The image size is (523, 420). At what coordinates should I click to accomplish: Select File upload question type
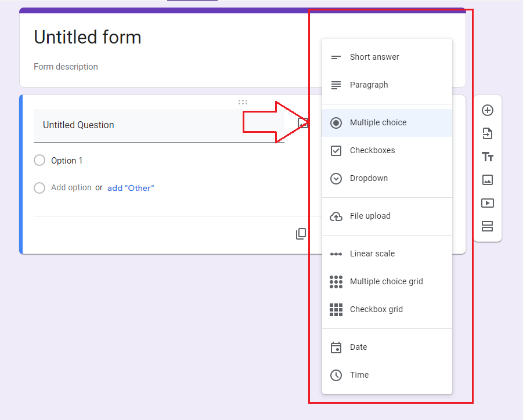387,216
